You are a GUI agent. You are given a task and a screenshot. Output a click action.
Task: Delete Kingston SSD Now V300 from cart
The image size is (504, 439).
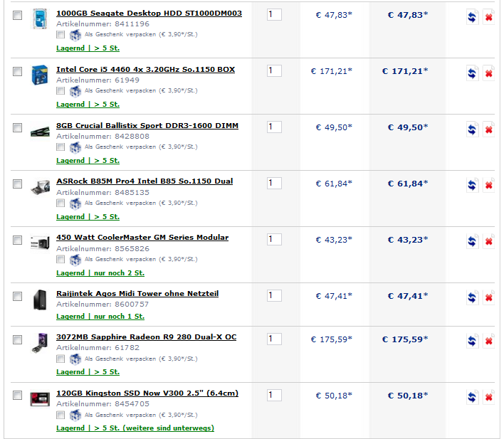point(488,398)
